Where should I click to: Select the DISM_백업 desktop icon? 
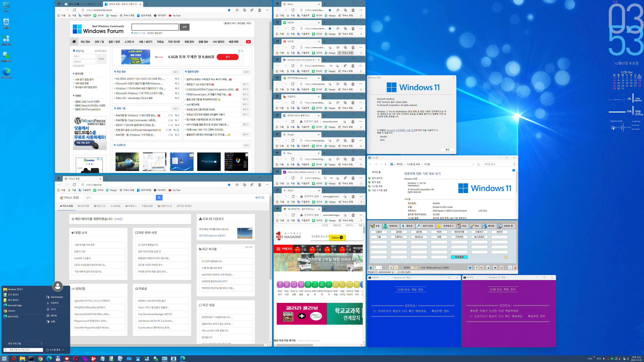click(6, 40)
